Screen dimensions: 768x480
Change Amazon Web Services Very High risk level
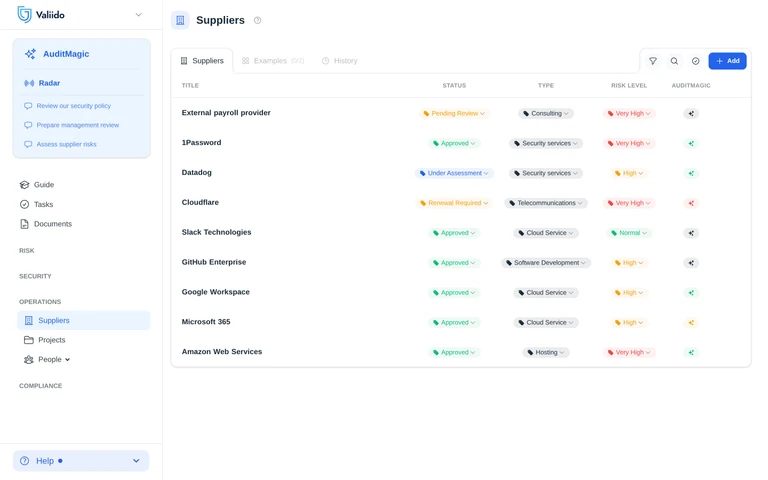[x=629, y=352]
